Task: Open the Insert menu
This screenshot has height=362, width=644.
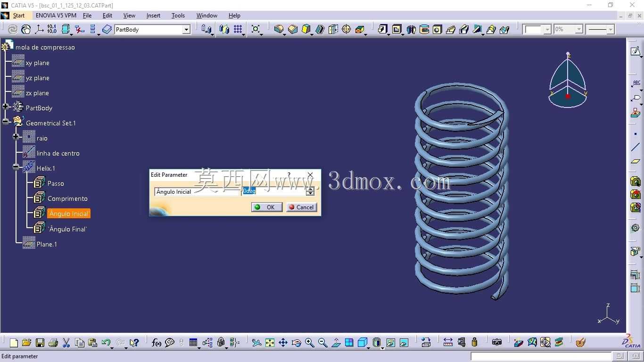Action: (x=153, y=16)
